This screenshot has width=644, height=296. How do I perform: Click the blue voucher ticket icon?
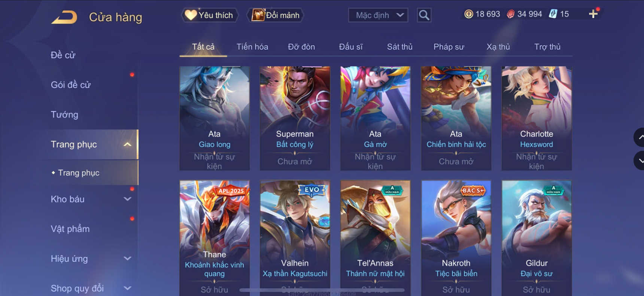click(553, 14)
